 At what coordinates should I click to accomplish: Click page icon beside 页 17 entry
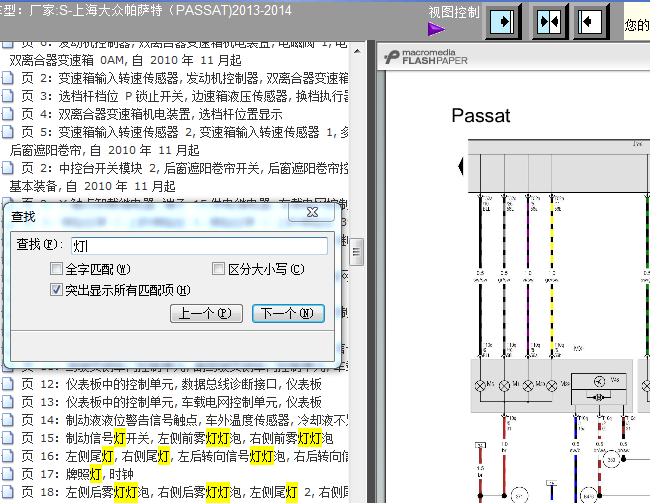click(8, 474)
